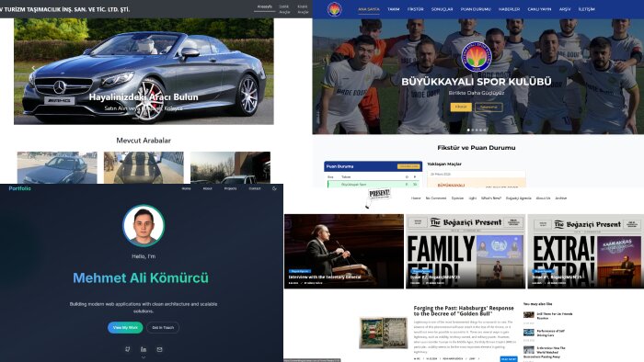644x362 pixels.
Task: Click the Golden Bull article manuscript thumbnail
Action: click(x=384, y=333)
